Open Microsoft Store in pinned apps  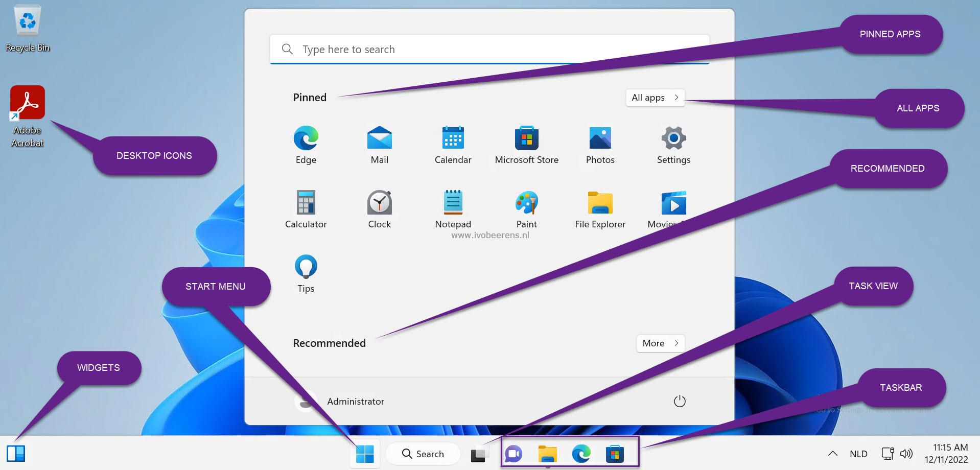tap(527, 145)
